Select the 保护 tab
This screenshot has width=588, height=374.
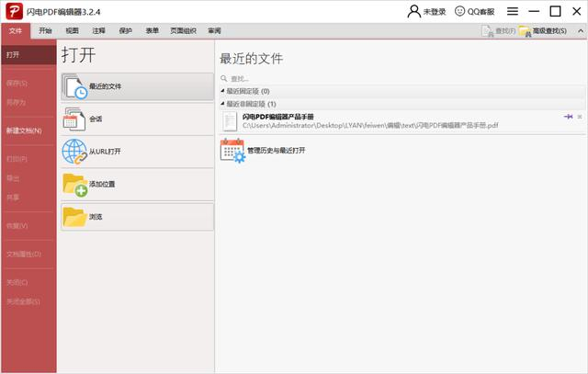[x=125, y=30]
